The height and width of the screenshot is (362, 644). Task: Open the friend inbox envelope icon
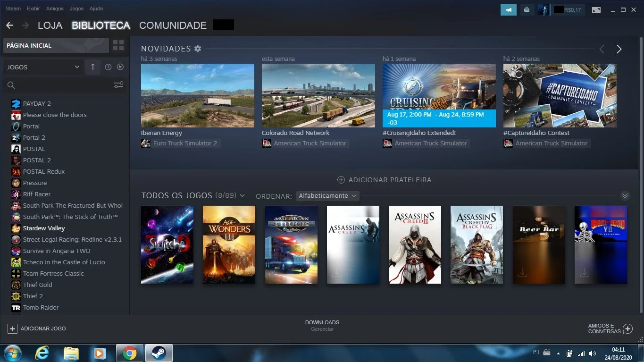pyautogui.click(x=527, y=9)
